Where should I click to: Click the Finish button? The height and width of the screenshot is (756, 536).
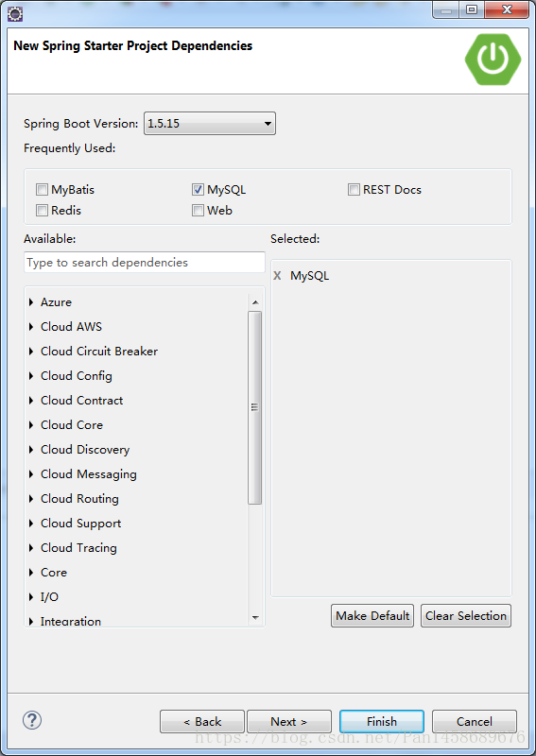[x=382, y=722]
